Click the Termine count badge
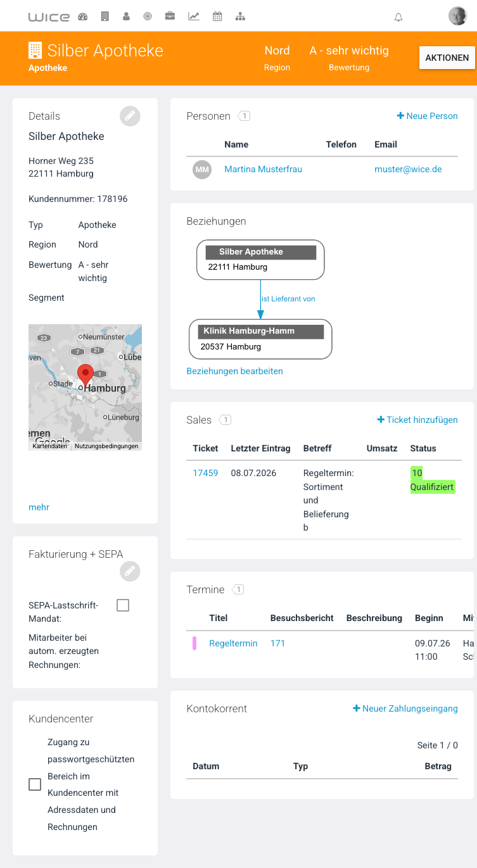The width and height of the screenshot is (477, 868). (238, 589)
